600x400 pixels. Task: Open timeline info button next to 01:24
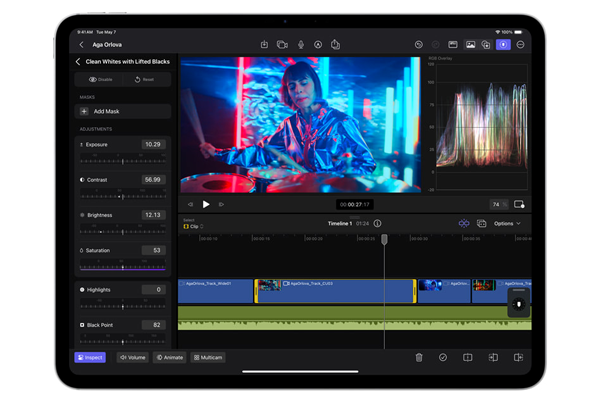point(377,224)
